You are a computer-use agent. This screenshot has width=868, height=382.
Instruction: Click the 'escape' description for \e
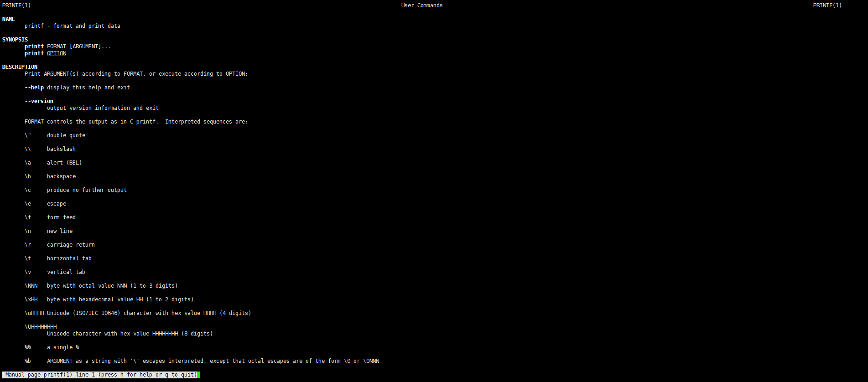(x=57, y=204)
